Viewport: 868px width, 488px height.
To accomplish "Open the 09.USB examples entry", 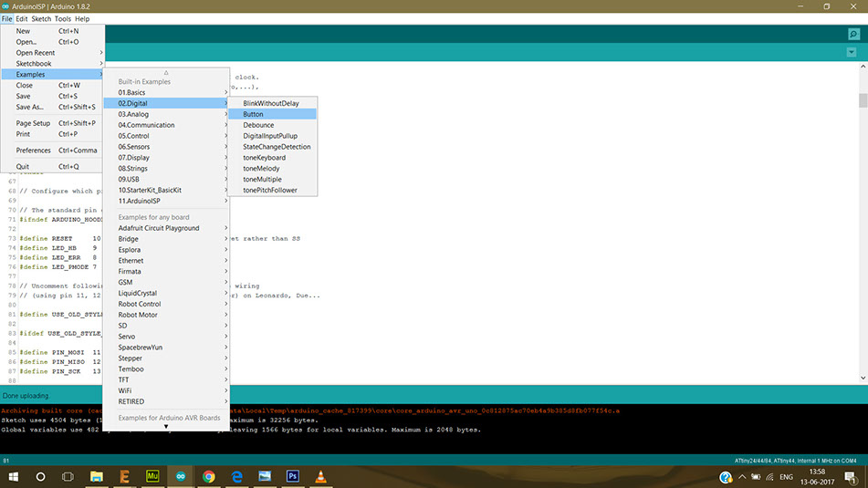I will [x=166, y=180].
